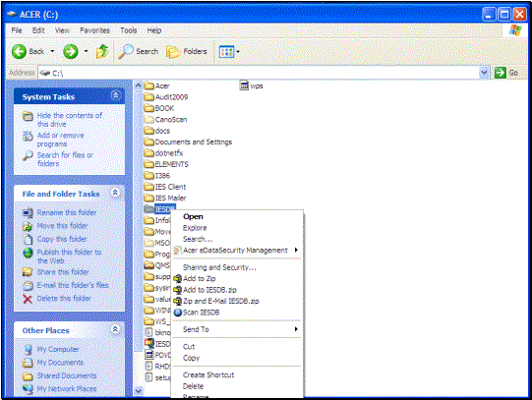Click the file list scroll-up arrow
This screenshot has height=400, width=532.
[x=138, y=86]
